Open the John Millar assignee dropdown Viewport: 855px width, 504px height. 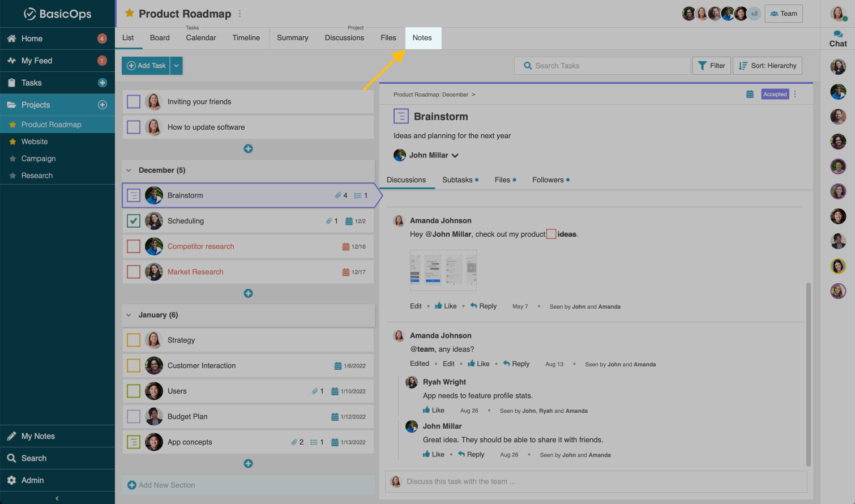(455, 155)
